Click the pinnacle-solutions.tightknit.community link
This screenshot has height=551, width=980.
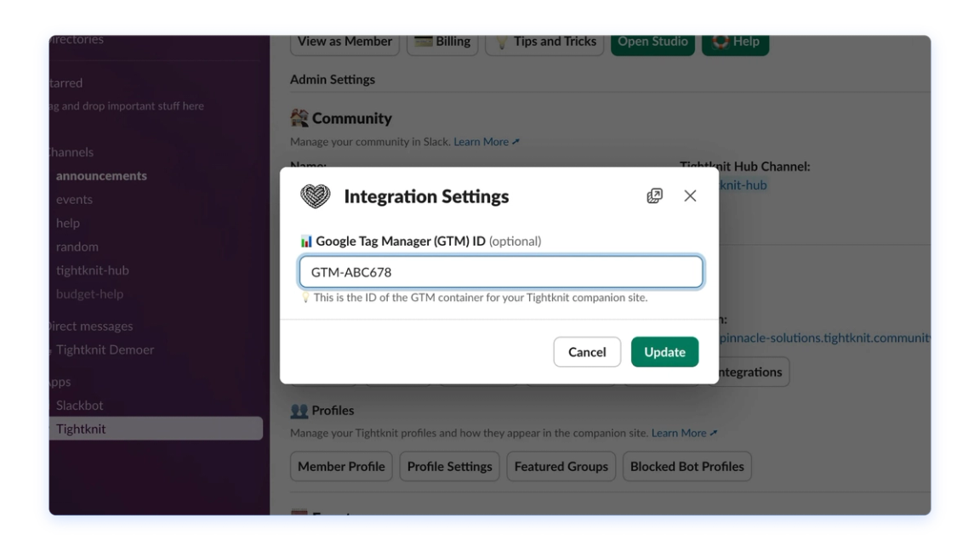pyautogui.click(x=823, y=338)
